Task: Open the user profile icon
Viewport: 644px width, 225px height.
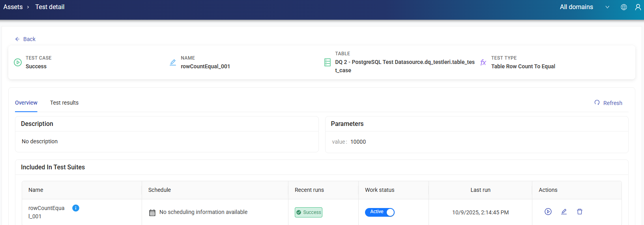Action: tap(638, 7)
